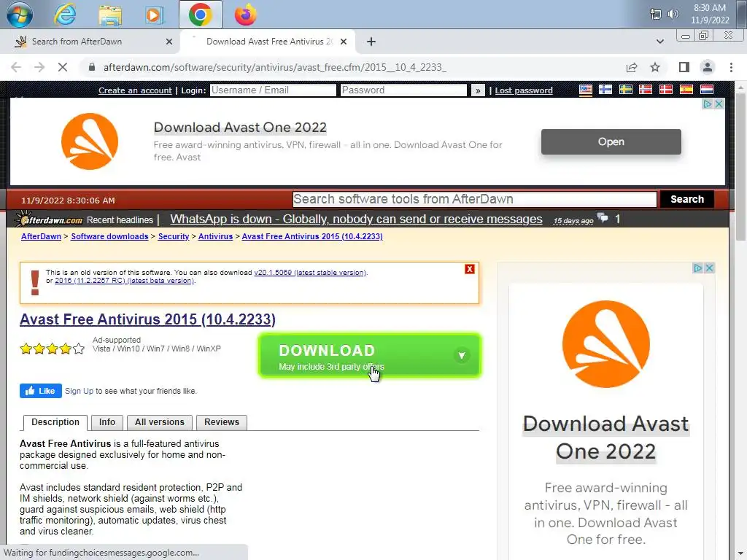Open the Avast Free Antivirus 2015 title link
This screenshot has width=747, height=560.
click(x=147, y=319)
